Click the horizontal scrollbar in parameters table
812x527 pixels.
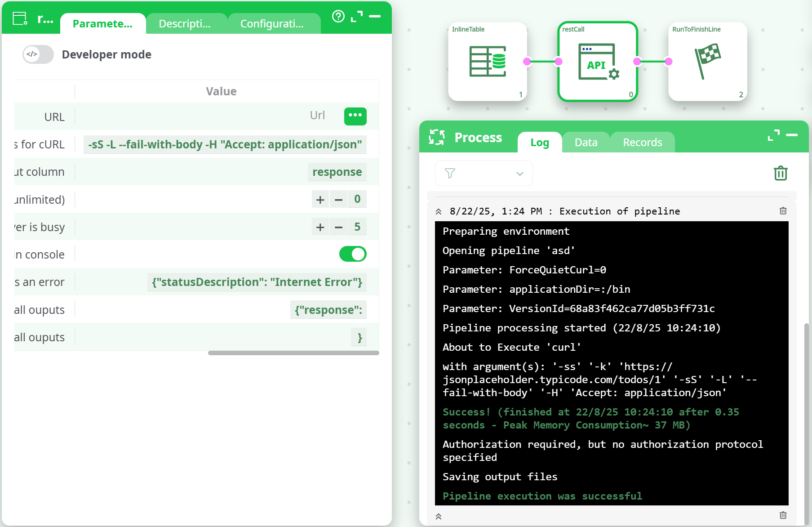point(293,353)
